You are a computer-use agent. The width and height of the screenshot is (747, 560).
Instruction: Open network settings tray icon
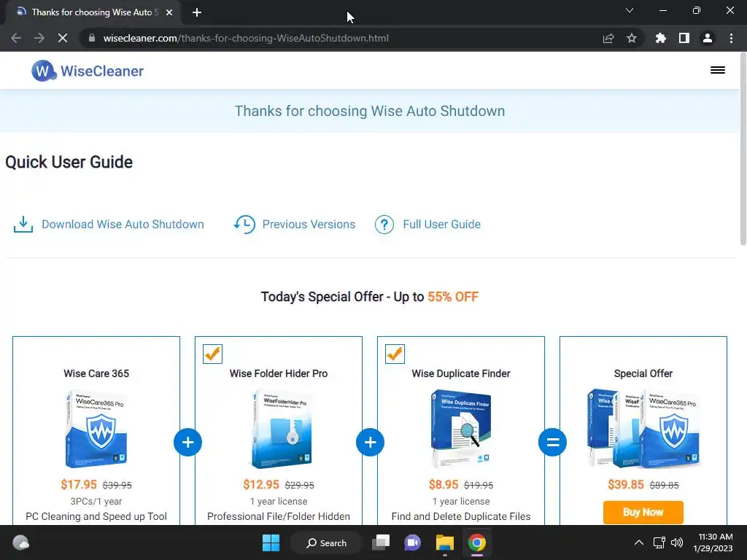659,542
